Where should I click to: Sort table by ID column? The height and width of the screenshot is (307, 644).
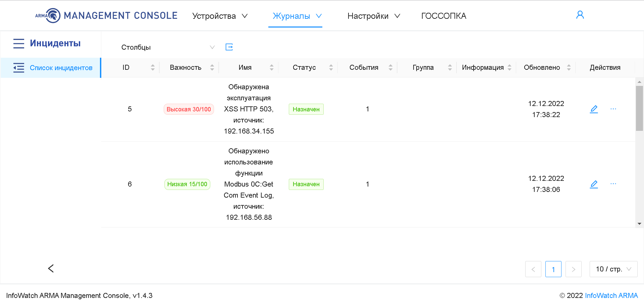pos(153,67)
